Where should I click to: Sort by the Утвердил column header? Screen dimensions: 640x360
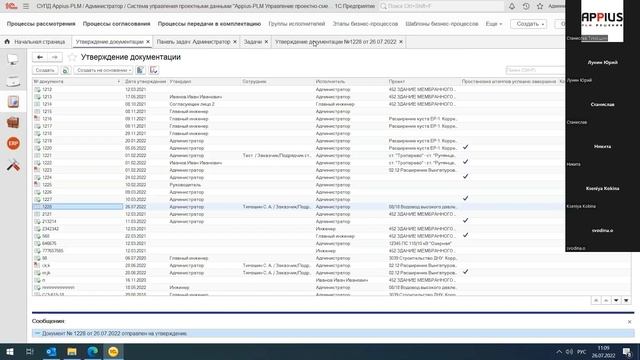pyautogui.click(x=204, y=82)
